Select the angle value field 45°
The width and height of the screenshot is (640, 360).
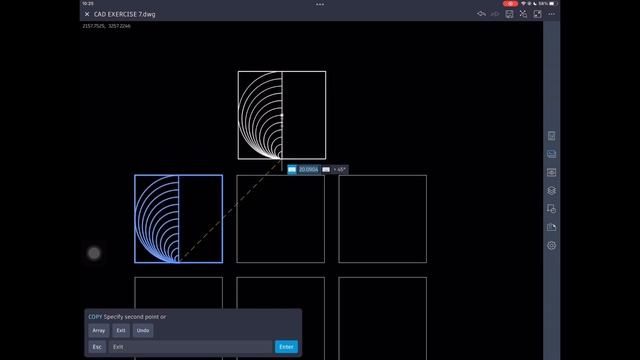pyautogui.click(x=340, y=169)
